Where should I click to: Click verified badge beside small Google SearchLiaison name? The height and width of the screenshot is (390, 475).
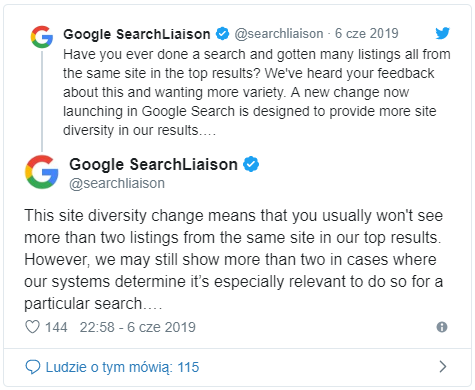pos(222,34)
